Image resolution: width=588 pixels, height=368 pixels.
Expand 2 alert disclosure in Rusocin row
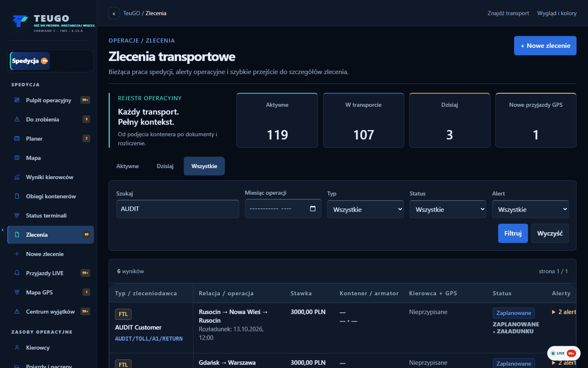point(563,312)
